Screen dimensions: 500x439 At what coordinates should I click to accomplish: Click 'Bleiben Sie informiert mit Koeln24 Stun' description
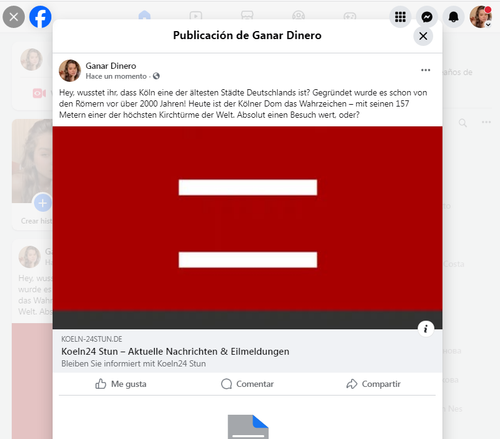[133, 363]
